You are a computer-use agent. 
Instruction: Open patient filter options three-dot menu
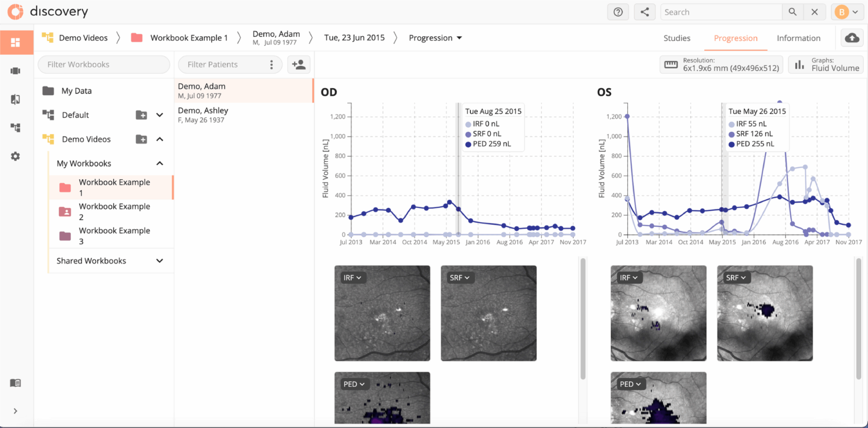271,64
